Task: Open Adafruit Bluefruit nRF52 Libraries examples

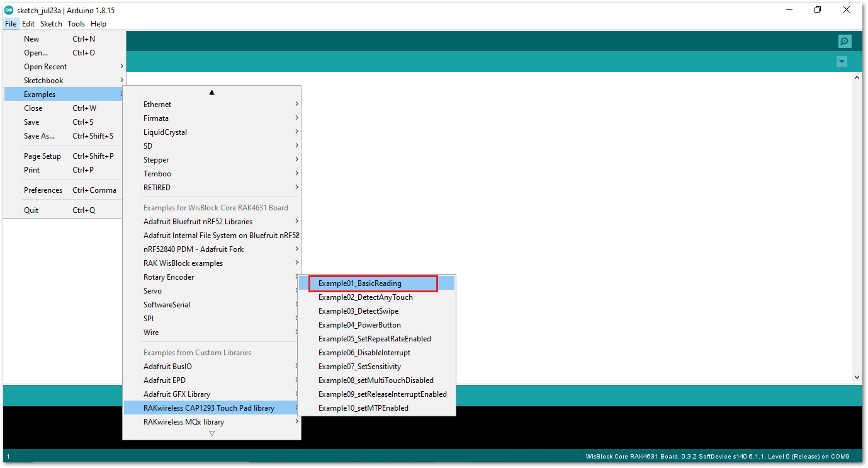Action: [x=212, y=222]
